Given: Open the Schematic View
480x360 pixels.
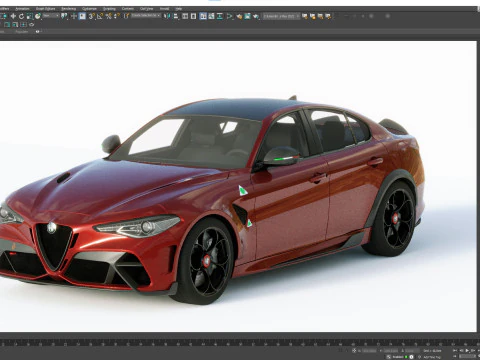Looking at the screenshot, I should click(x=220, y=16).
